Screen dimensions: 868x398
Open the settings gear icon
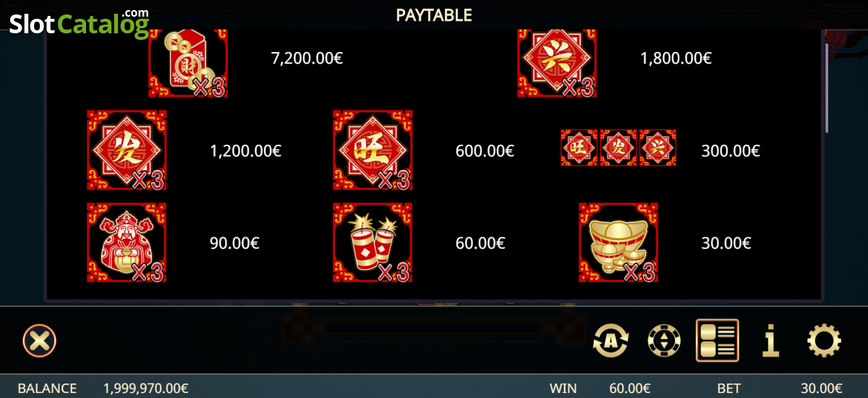point(825,340)
